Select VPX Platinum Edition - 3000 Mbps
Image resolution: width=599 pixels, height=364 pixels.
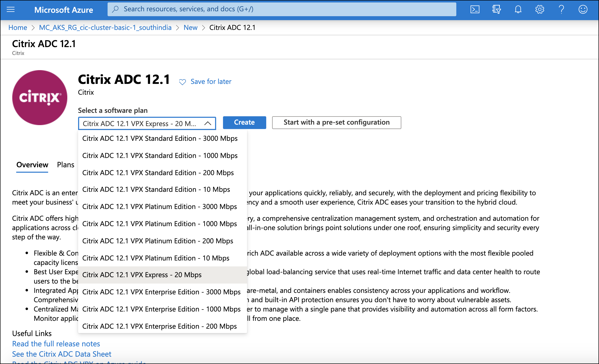tap(162, 207)
